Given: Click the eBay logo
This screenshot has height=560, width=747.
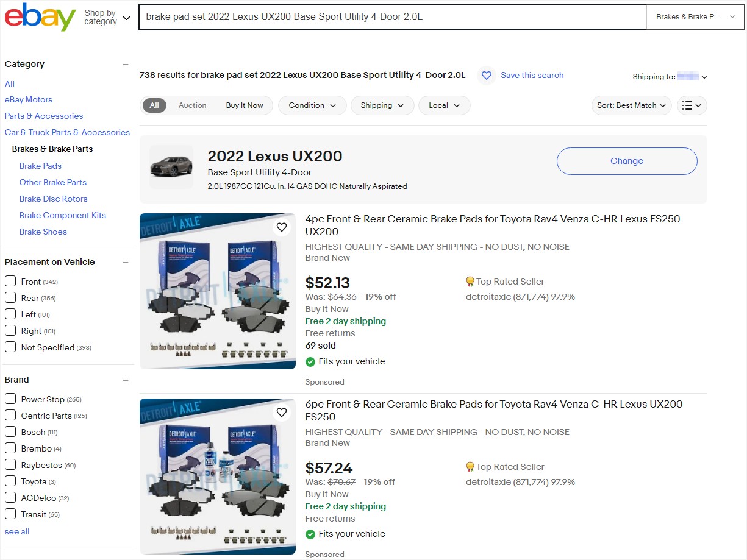Looking at the screenshot, I should point(40,17).
